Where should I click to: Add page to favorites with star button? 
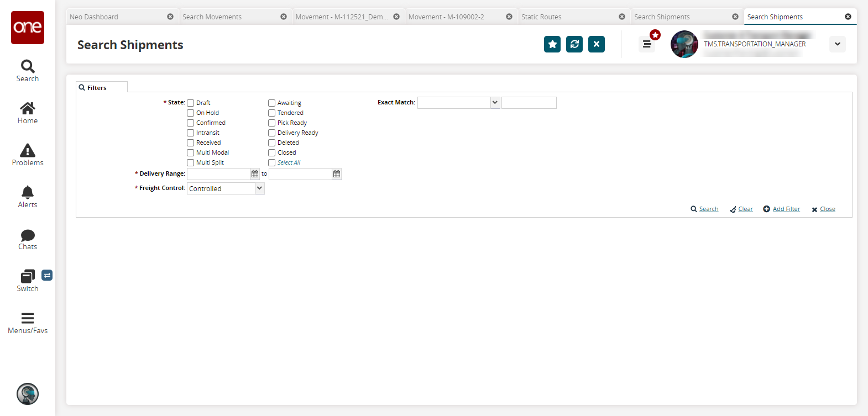tap(552, 44)
